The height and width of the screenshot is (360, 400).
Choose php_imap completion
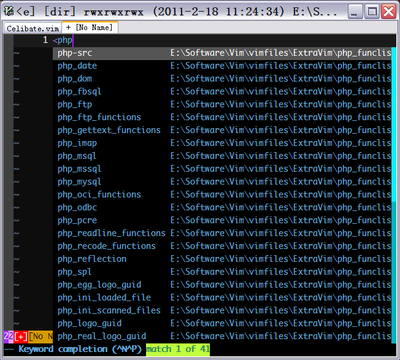(x=222, y=143)
